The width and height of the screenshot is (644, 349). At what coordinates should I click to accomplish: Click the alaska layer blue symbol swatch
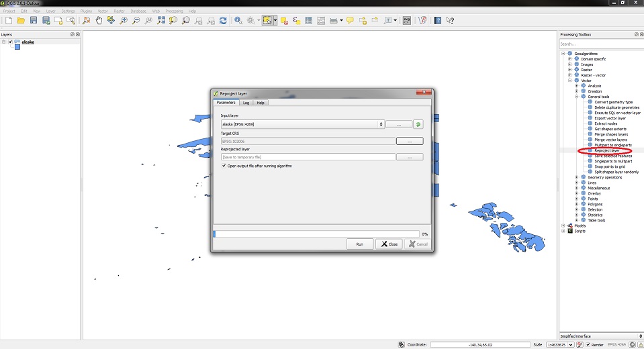pos(17,47)
